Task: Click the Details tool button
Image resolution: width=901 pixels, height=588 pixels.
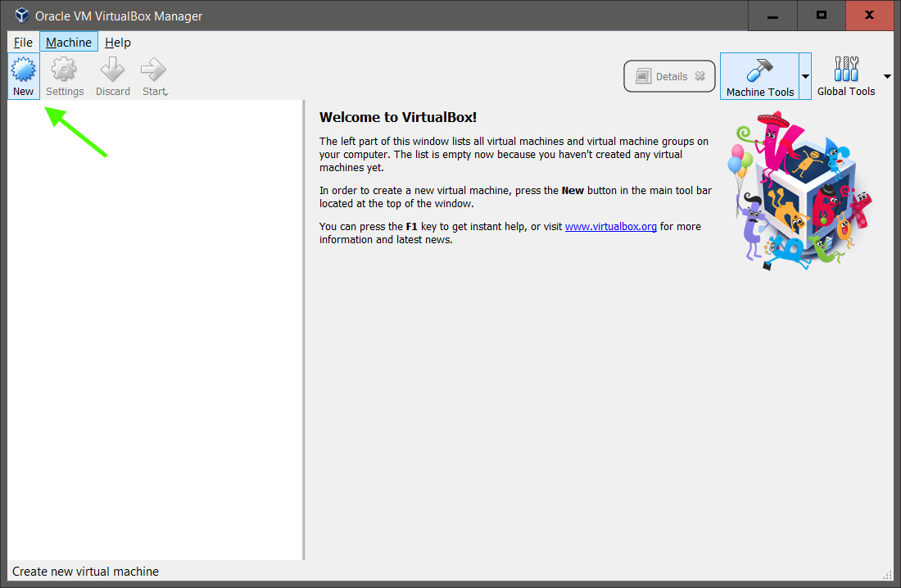Action: coord(669,76)
